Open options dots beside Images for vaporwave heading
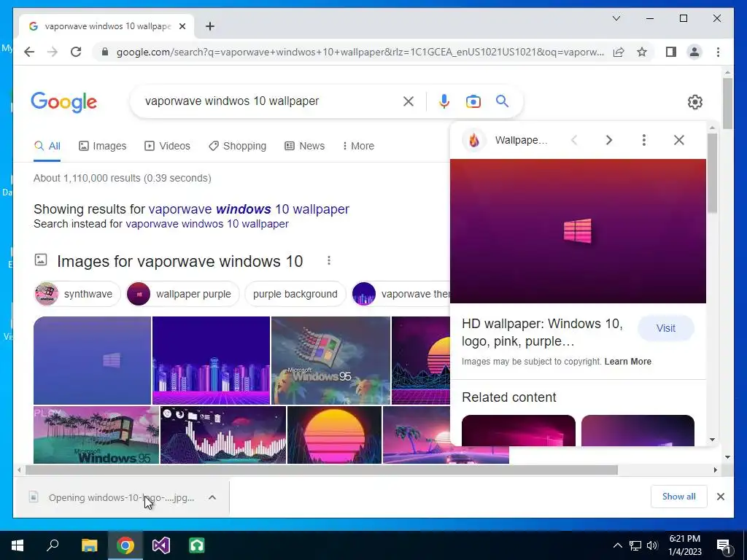 329,260
